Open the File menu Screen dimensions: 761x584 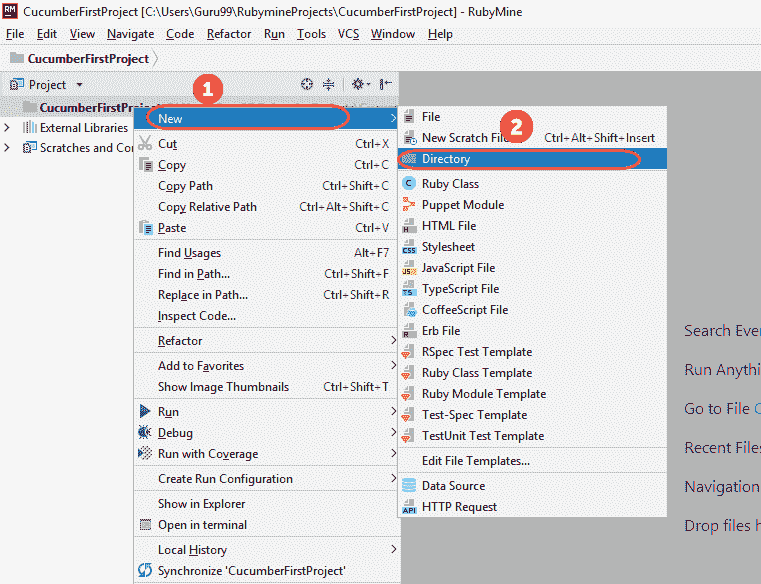pos(15,34)
